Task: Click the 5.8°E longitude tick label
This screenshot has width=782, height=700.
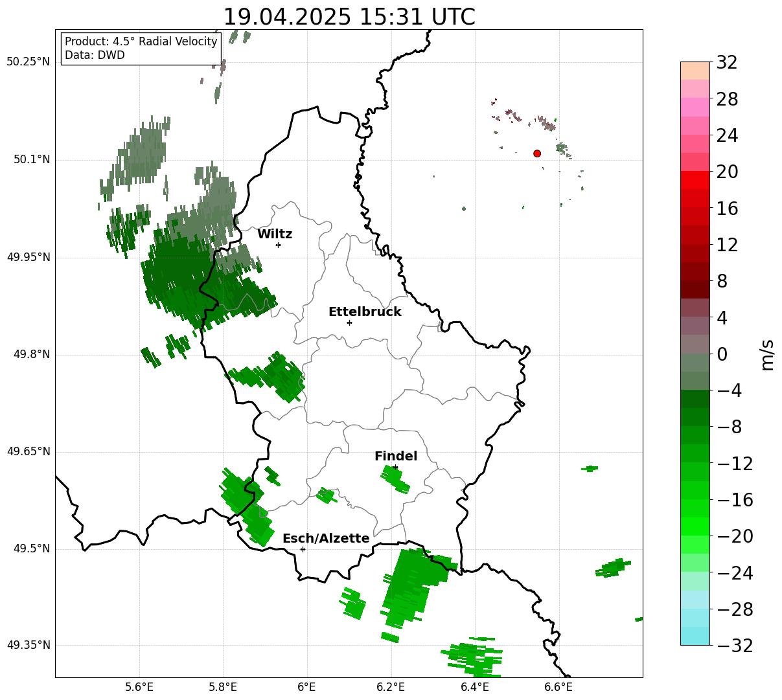Action: 223,687
